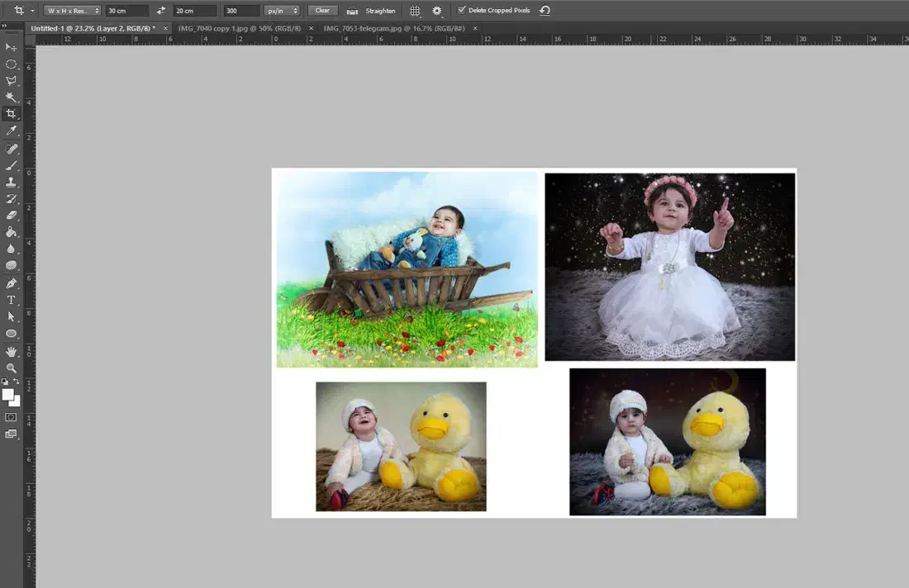Expand the crop overlay grid options
The height and width of the screenshot is (588, 909).
pyautogui.click(x=415, y=11)
